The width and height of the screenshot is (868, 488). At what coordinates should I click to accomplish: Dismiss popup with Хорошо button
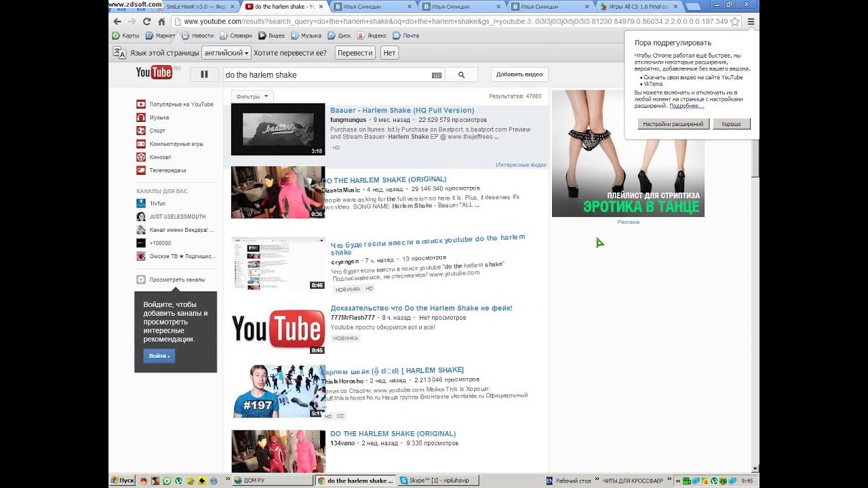coord(731,124)
